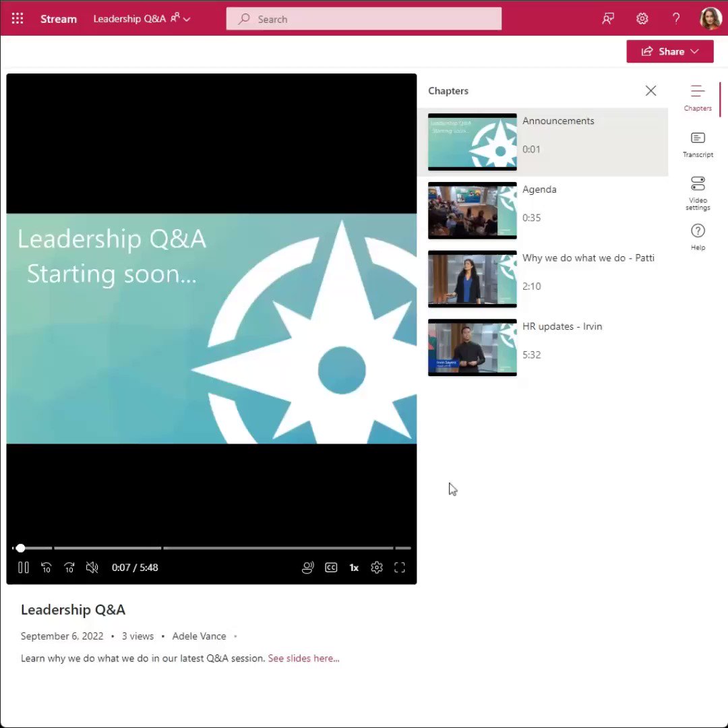This screenshot has height=728, width=728.
Task: Select the HR updates - Irvin chapter thumbnail
Action: tap(472, 347)
